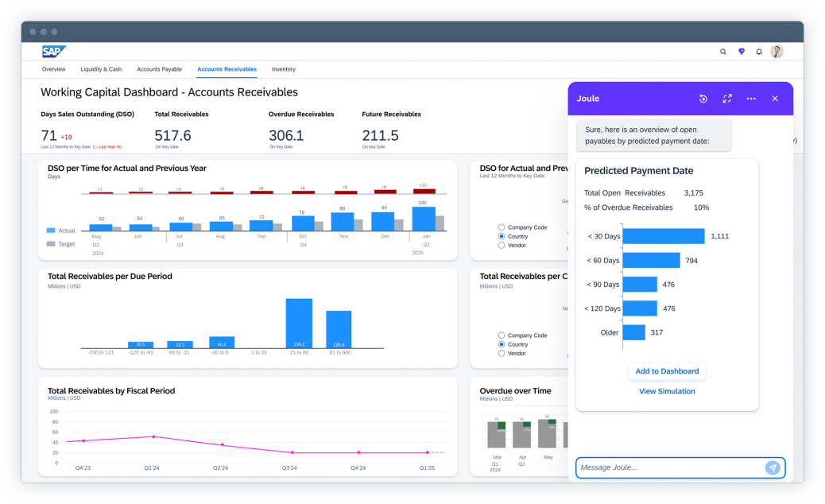This screenshot has width=825, height=504.
Task: Open the Inventory tab
Action: pyautogui.click(x=284, y=69)
